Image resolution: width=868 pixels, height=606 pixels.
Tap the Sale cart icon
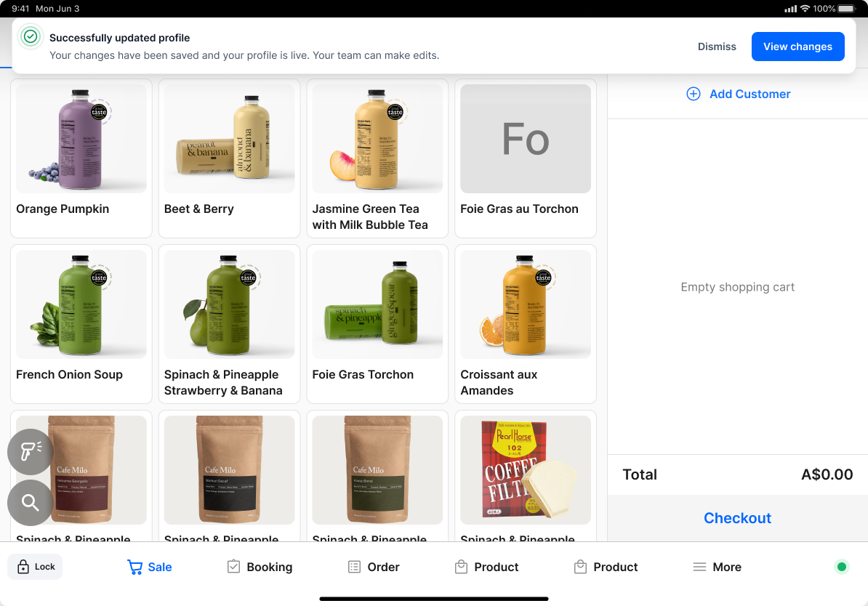(134, 567)
